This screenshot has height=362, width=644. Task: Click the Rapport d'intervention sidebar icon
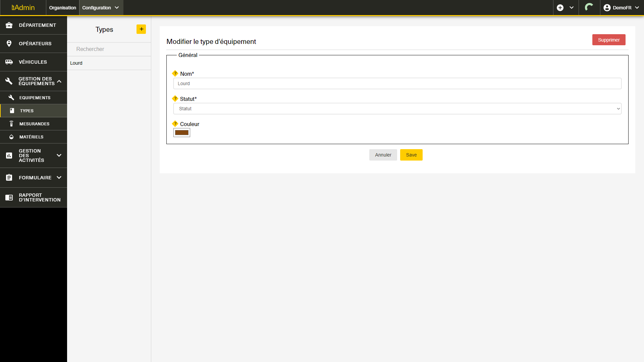coord(9,197)
